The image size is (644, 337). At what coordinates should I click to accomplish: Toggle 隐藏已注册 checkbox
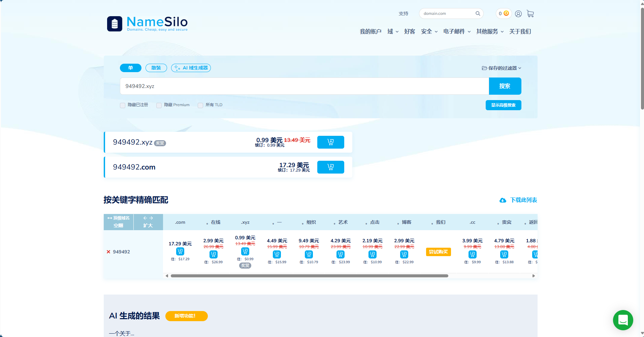123,105
